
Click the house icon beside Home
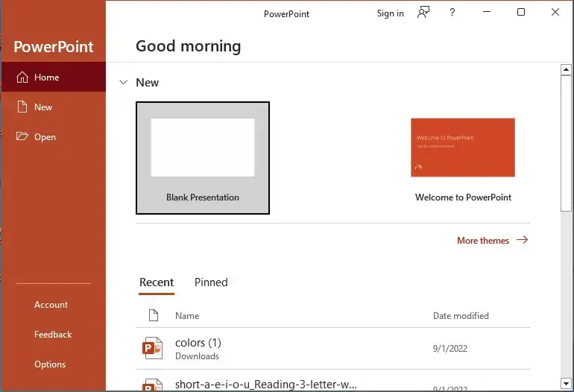(x=22, y=77)
